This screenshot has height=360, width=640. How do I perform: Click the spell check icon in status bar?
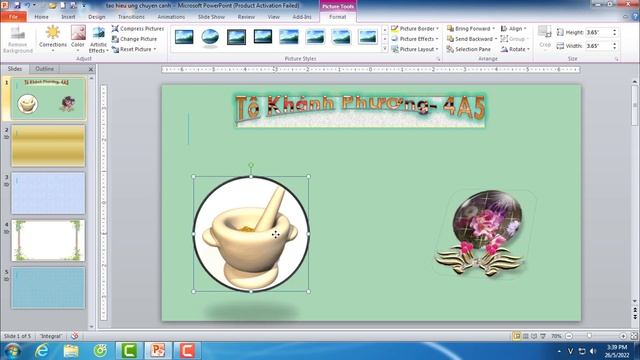coord(75,336)
